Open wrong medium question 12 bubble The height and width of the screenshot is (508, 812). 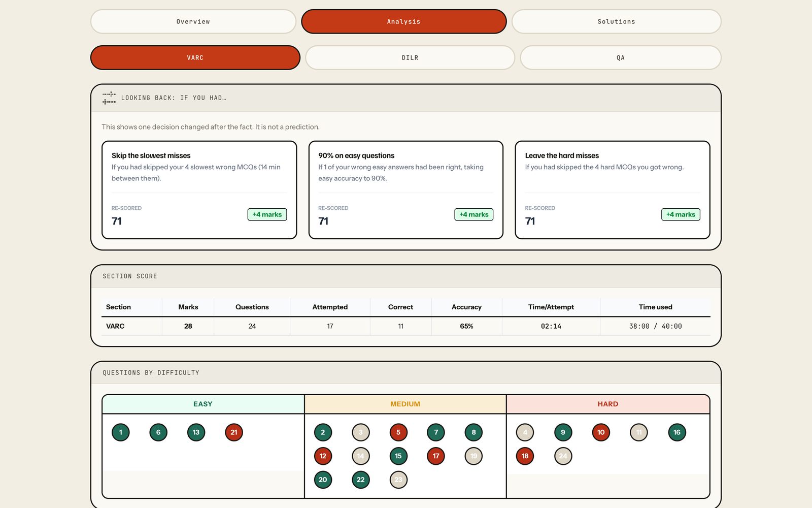[323, 456]
